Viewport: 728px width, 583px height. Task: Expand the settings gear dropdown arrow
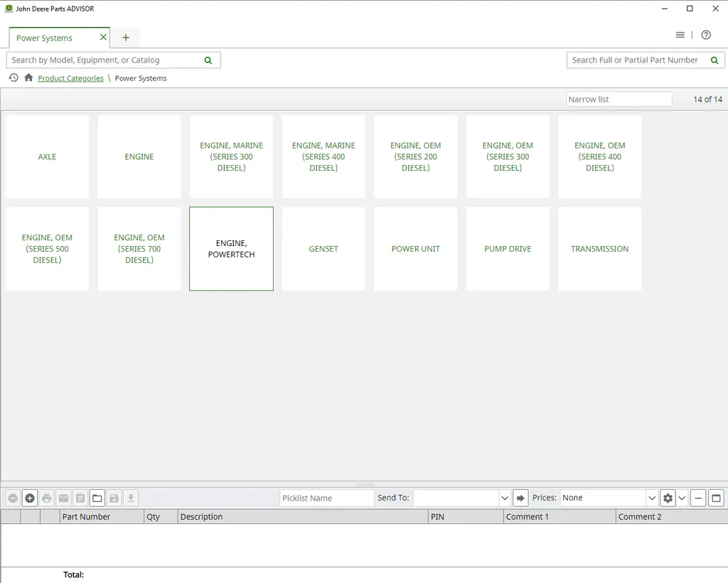[682, 498]
